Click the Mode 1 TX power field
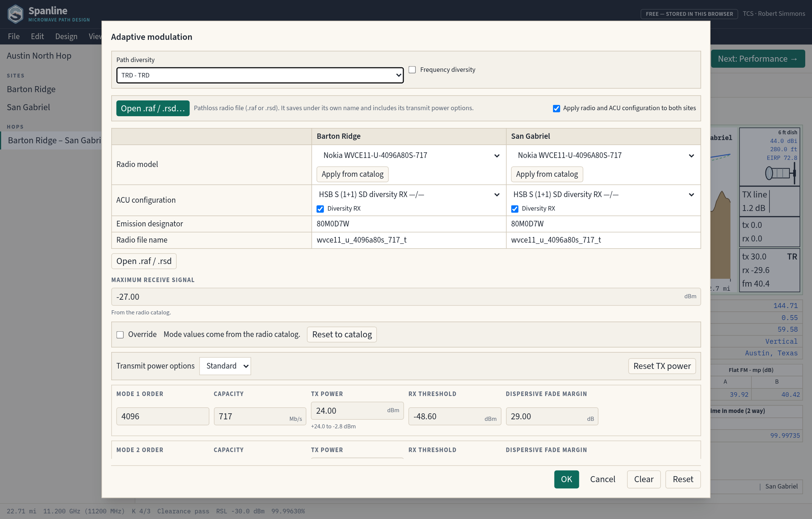The image size is (812, 519). coord(357,411)
